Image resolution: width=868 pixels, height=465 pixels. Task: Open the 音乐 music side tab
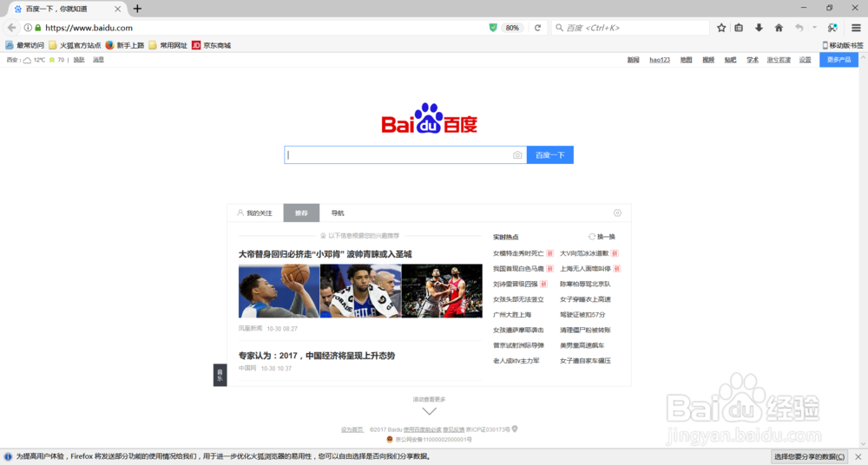click(x=220, y=375)
